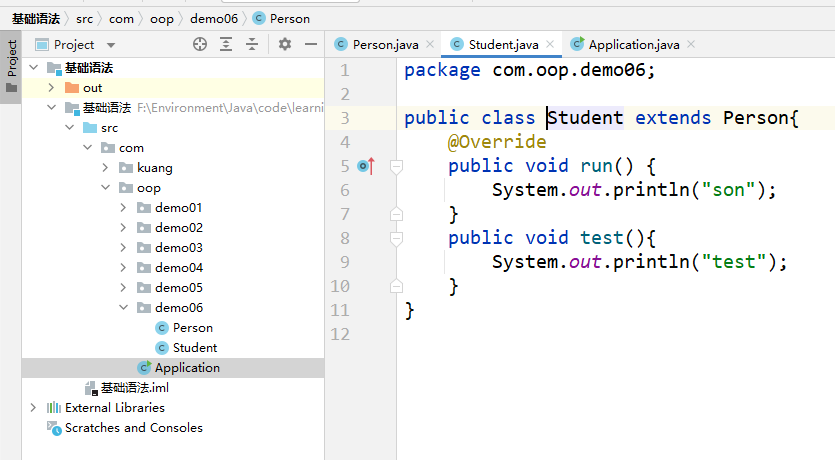835x460 pixels.
Task: Expand the out folder
Action: pos(51,87)
